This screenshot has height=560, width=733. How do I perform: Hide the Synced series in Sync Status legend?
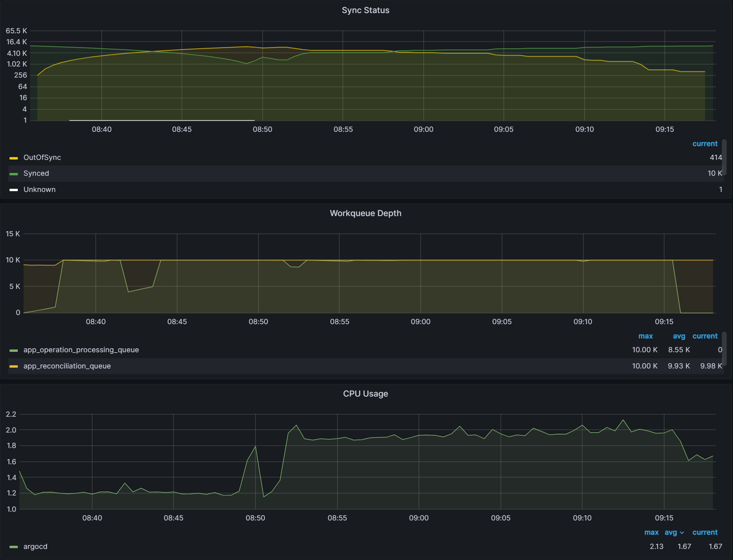point(36,173)
